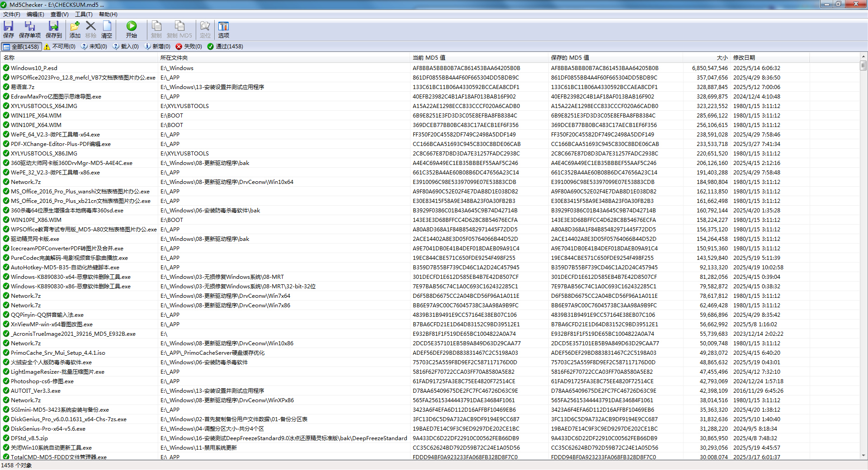
Task: Click the status icon beside DiskGenius-Pro-x64-v5.6.exe
Action: (x=6, y=429)
